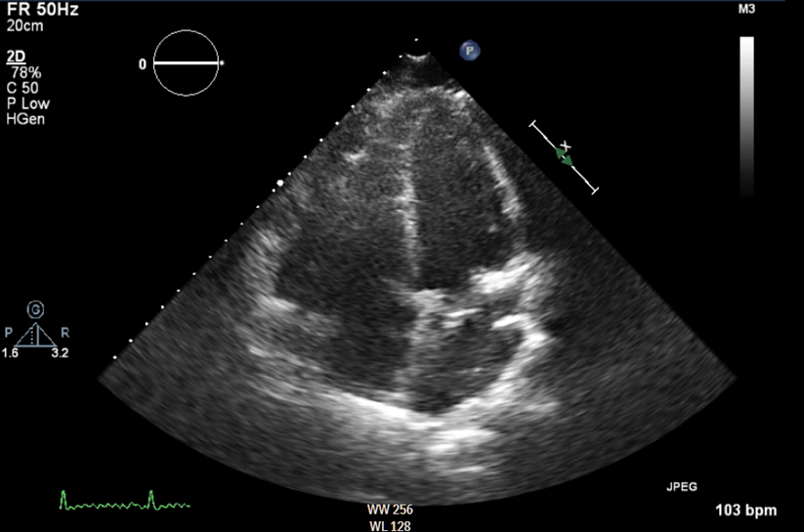This screenshot has width=804, height=532.
Task: Click the blue P orientation marker
Action: click(472, 50)
